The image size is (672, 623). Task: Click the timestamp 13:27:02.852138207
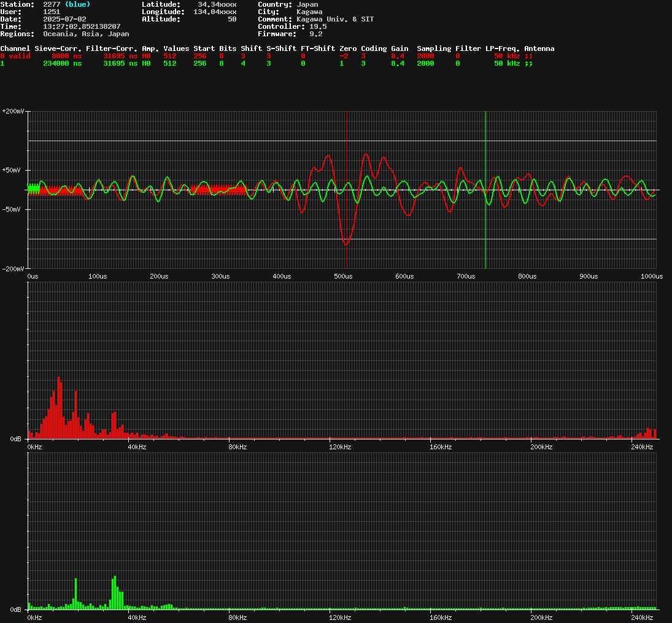pos(82,26)
